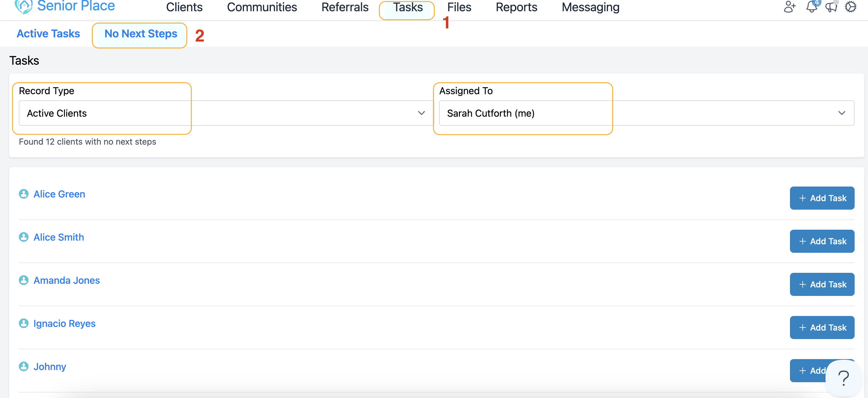Open the announcements megaphone icon
Image resolution: width=868 pixels, height=398 pixels.
coord(831,7)
